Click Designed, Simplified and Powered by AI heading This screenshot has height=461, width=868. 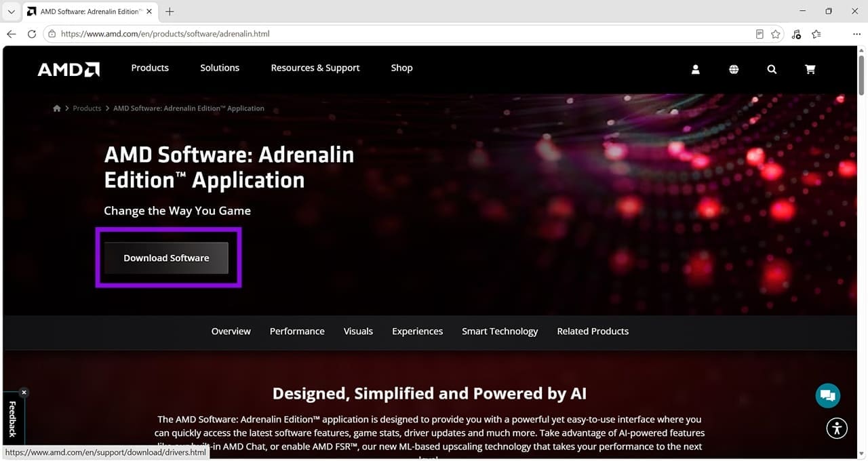tap(429, 393)
